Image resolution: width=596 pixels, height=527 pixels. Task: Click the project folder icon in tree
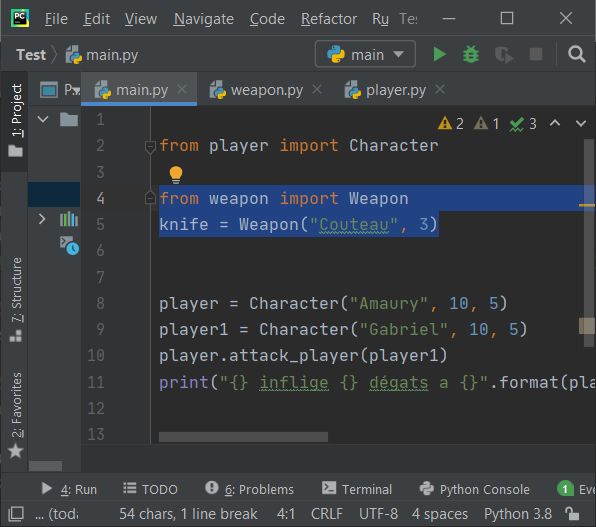point(69,119)
